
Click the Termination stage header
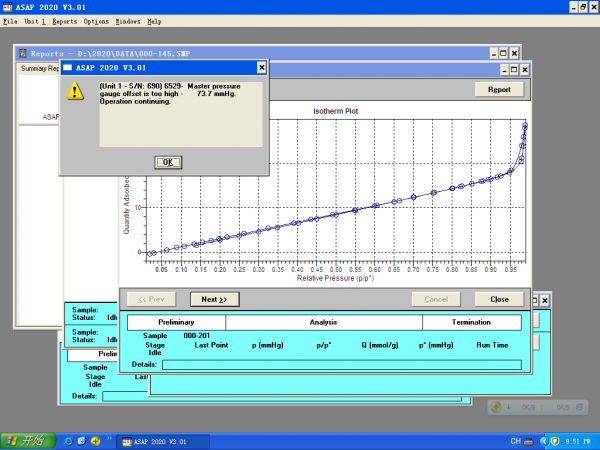point(472,322)
